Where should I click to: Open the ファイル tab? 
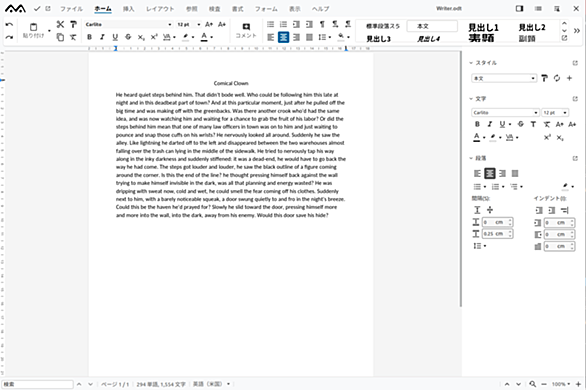click(71, 9)
